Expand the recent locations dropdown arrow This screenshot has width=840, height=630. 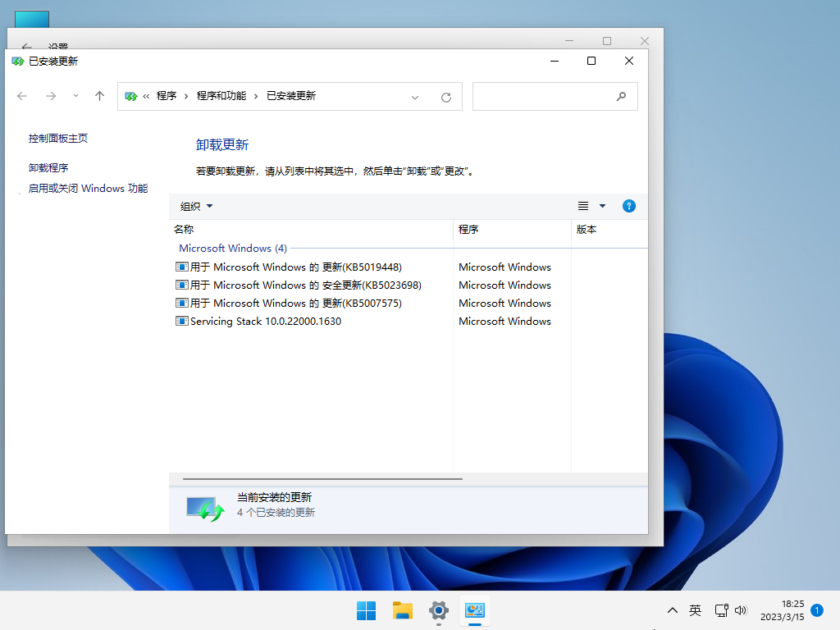coord(76,96)
